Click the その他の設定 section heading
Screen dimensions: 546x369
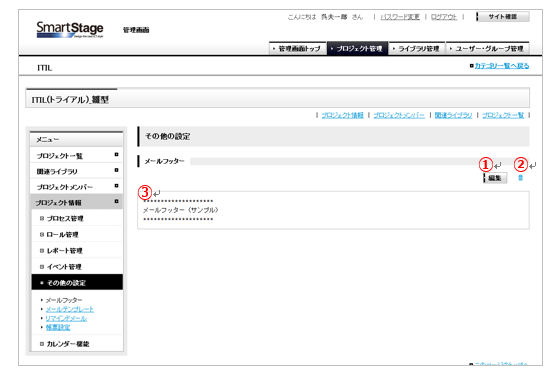[167, 136]
